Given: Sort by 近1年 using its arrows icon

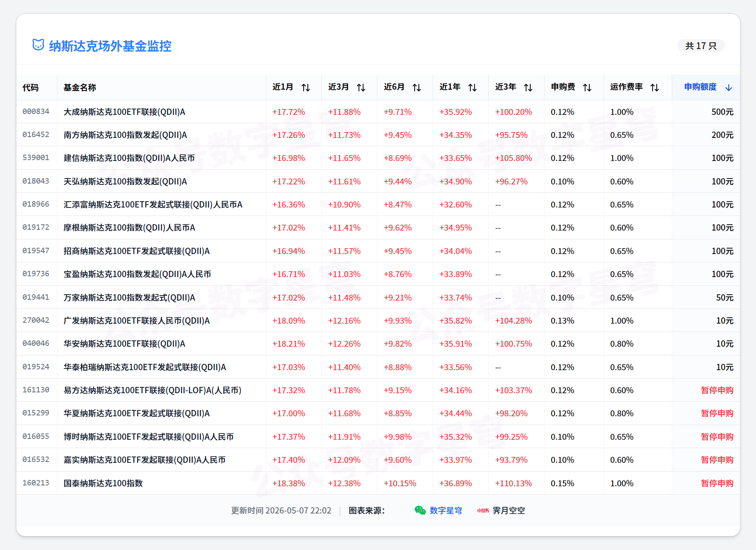Looking at the screenshot, I should (472, 87).
